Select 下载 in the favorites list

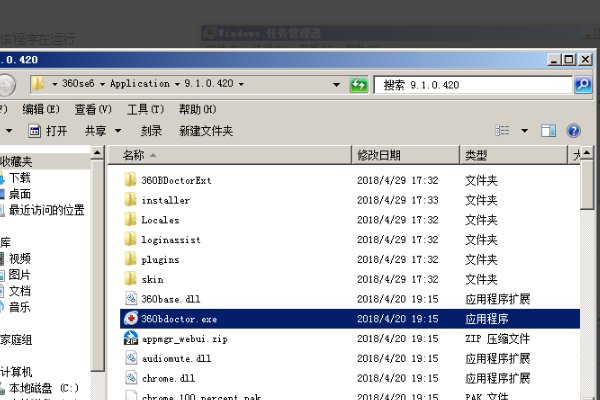[20, 178]
